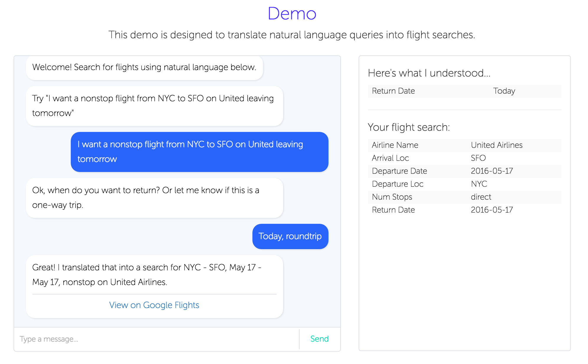Click the 'when do you want to return' message
This screenshot has height=364, width=588.
click(x=154, y=198)
